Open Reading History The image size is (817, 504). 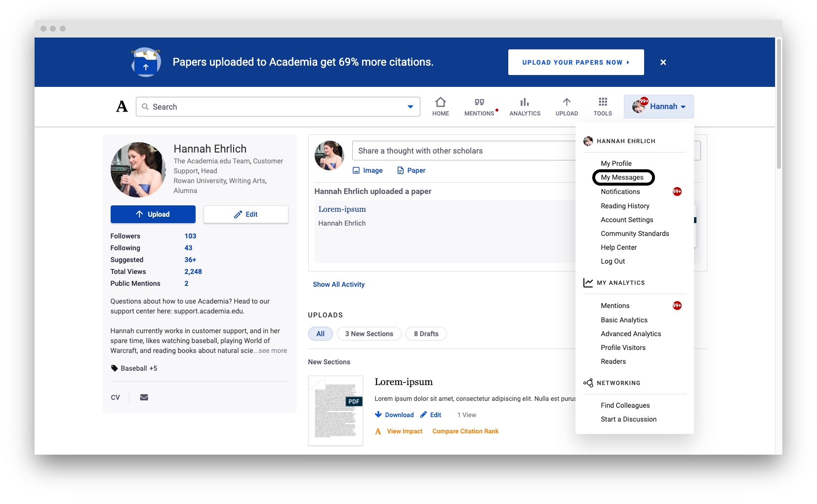[625, 206]
